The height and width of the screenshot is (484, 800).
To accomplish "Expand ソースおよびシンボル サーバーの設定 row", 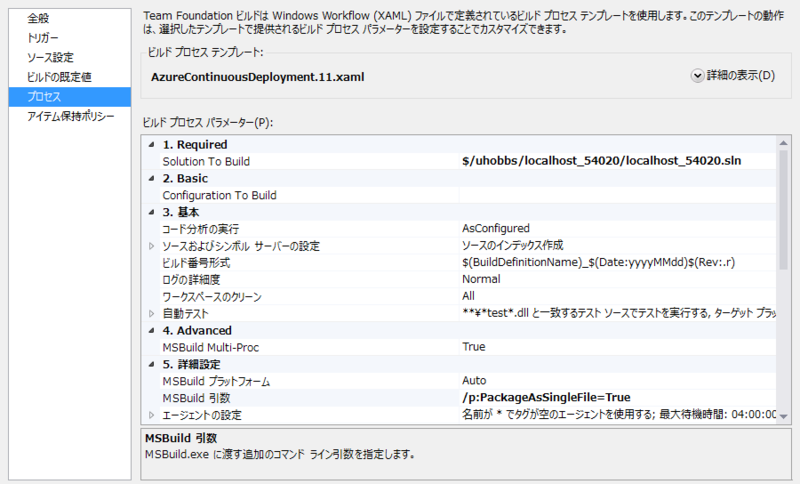I will pos(152,246).
